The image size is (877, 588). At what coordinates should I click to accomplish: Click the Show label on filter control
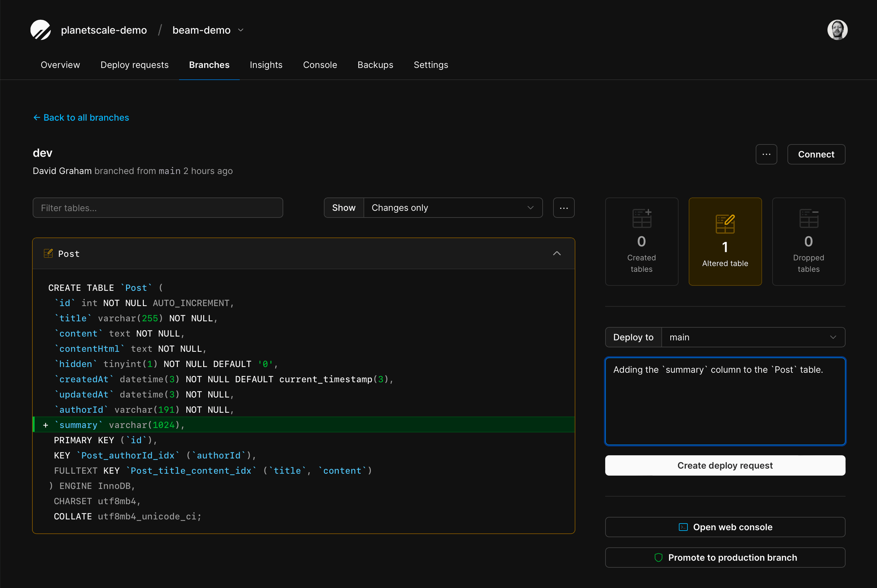(344, 208)
